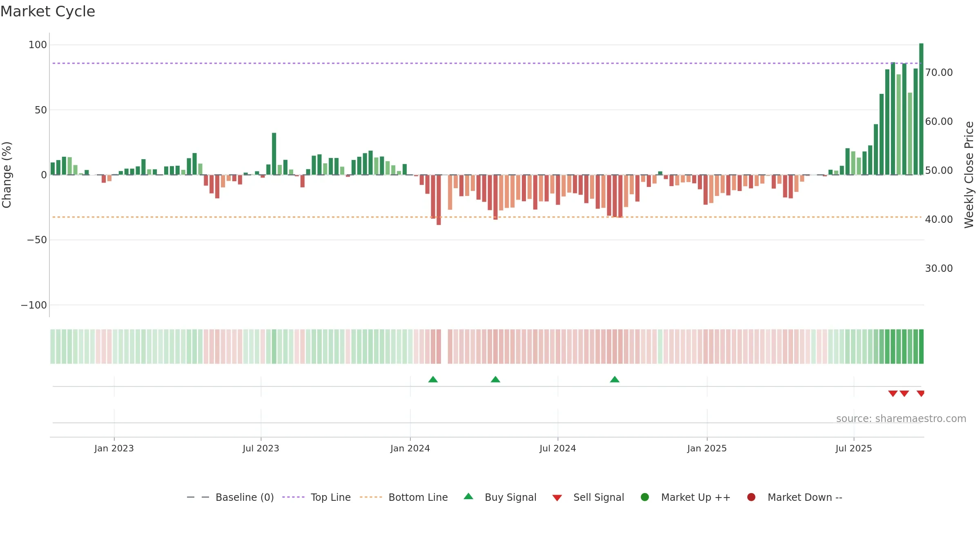
Task: Click the purple dotted Top Line legend sample
Action: [x=294, y=497]
